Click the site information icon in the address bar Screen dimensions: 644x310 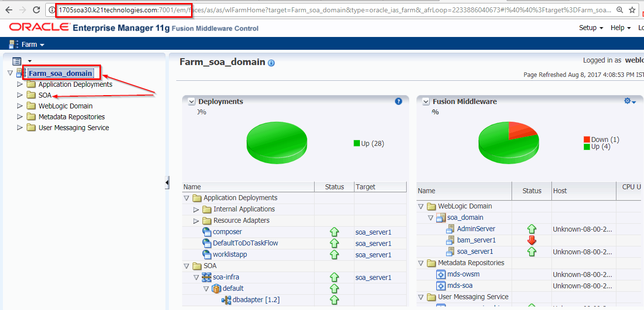(x=52, y=10)
